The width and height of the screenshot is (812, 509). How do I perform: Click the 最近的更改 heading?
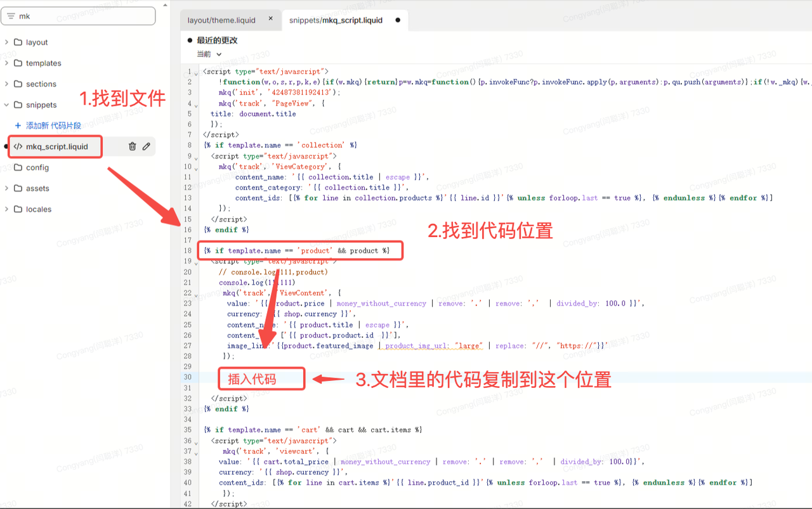[x=217, y=40]
